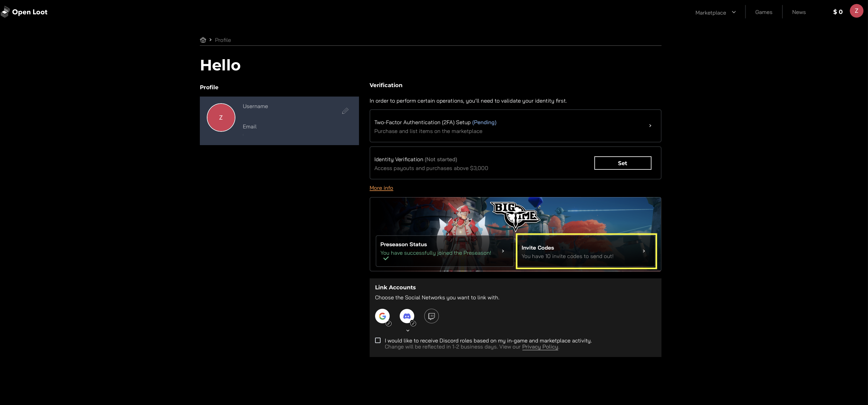Click the Verification heading
This screenshot has height=405, width=868.
pos(386,85)
